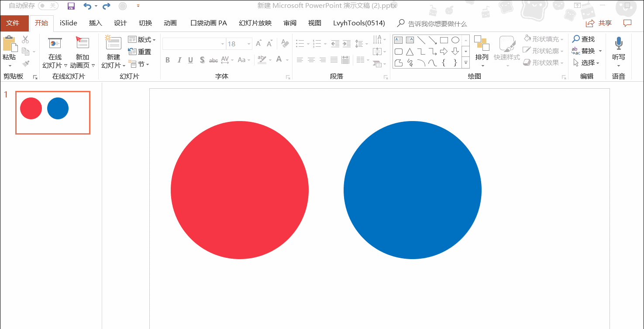Select slide 1 thumbnail in the panel
The image size is (644, 329).
53,112
